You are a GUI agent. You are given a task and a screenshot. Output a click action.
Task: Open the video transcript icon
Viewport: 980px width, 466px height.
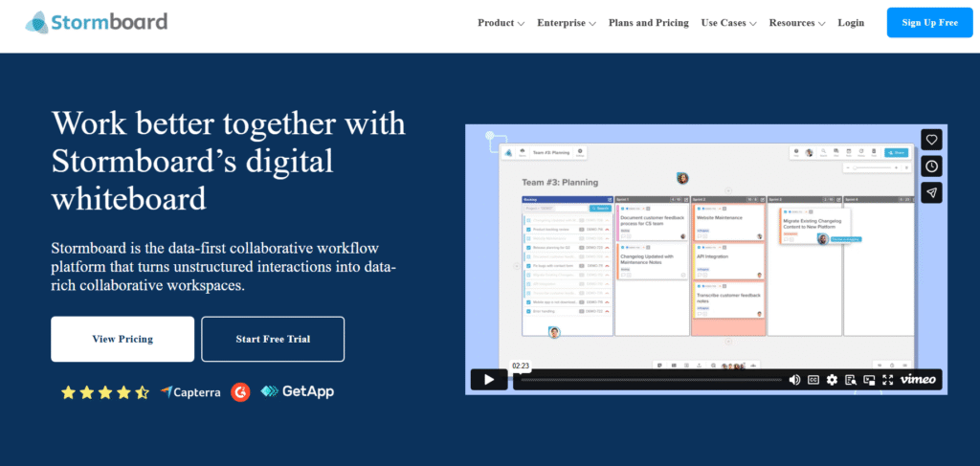click(x=850, y=380)
